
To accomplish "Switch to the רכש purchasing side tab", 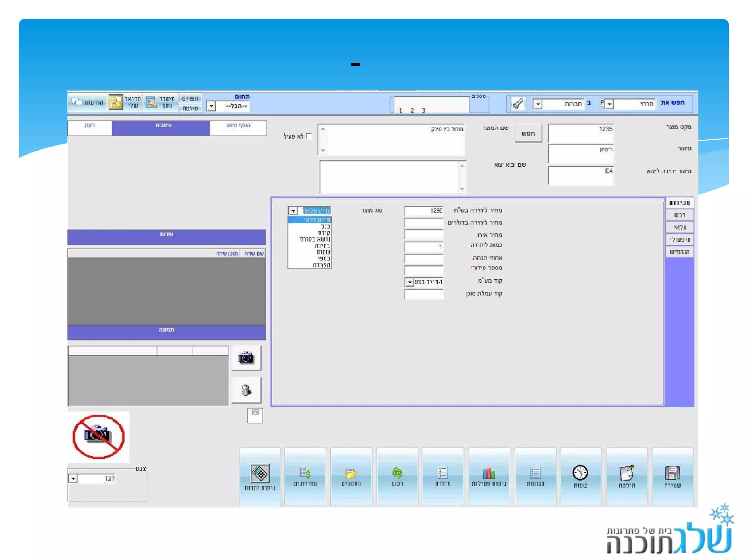I will [x=679, y=215].
